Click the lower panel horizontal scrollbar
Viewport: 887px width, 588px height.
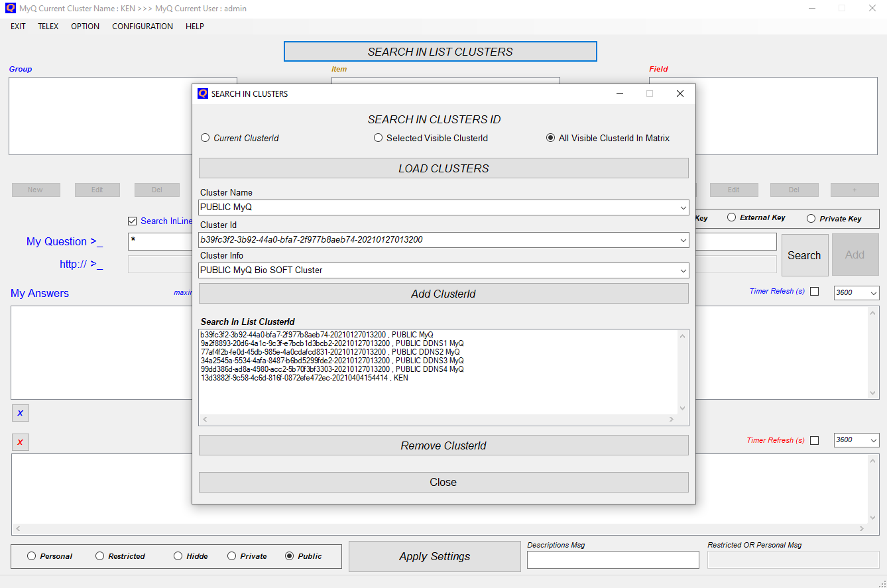441,529
